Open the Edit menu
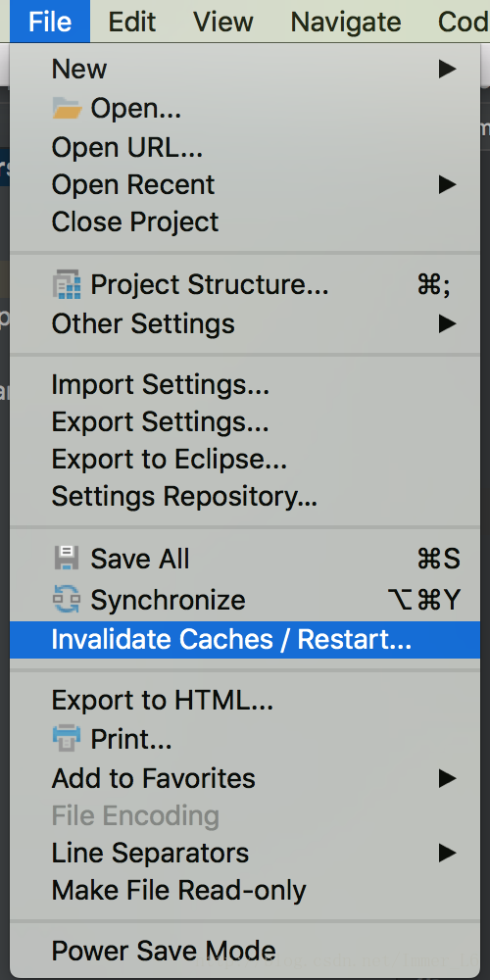490x980 pixels. pyautogui.click(x=132, y=22)
